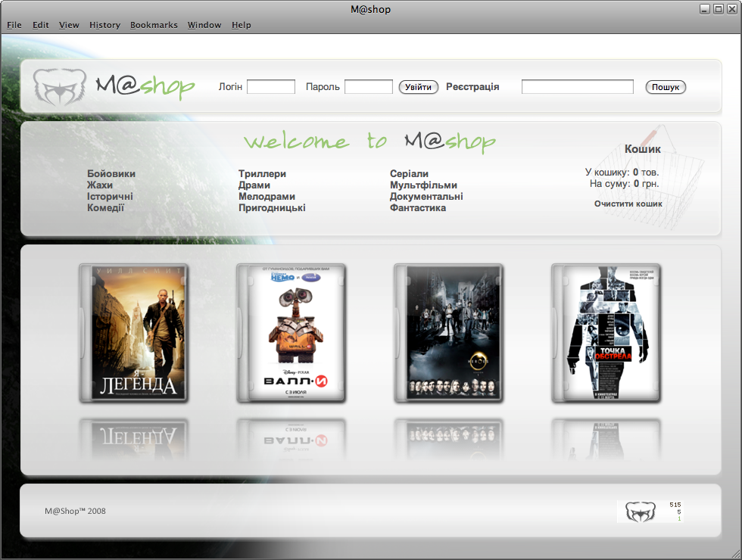Open the Реєстрація registration link

(472, 86)
